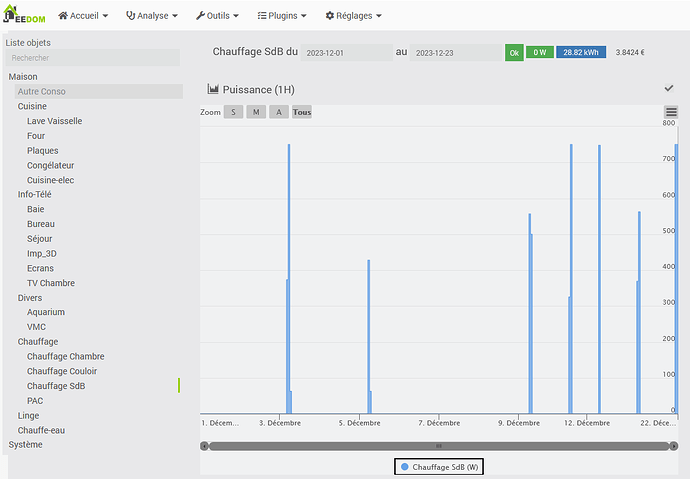Click the 28.82 kWh badge
This screenshot has width=690, height=479.
581,52
